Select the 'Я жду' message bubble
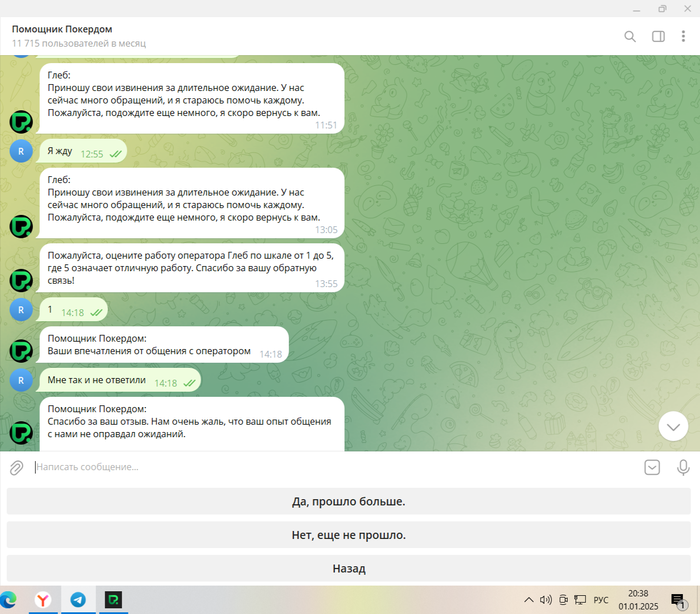This screenshot has width=700, height=614. coord(82,151)
